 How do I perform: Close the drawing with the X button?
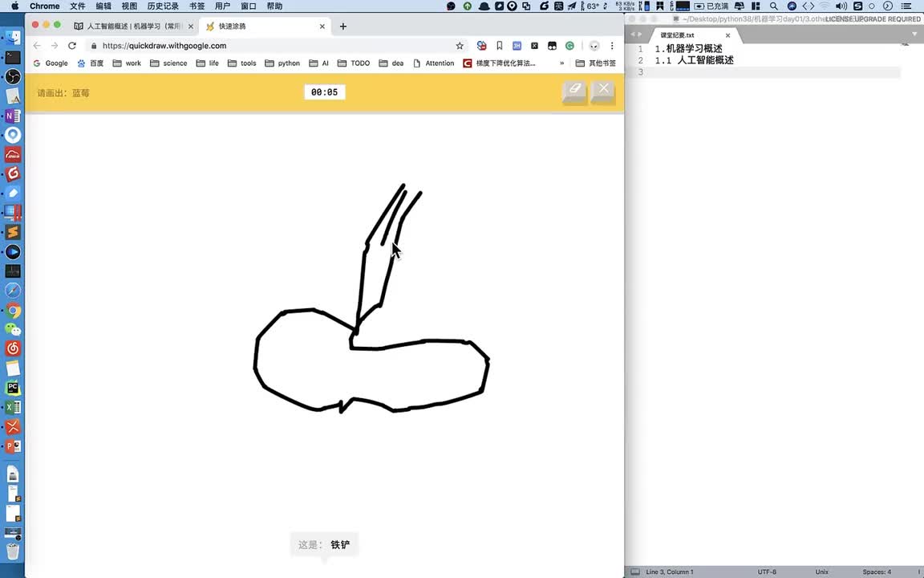604,91
